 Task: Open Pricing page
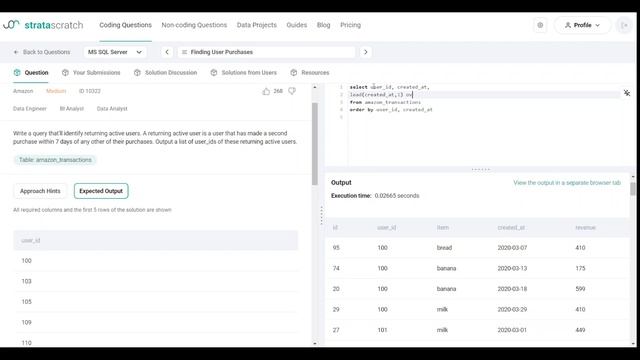pyautogui.click(x=351, y=25)
